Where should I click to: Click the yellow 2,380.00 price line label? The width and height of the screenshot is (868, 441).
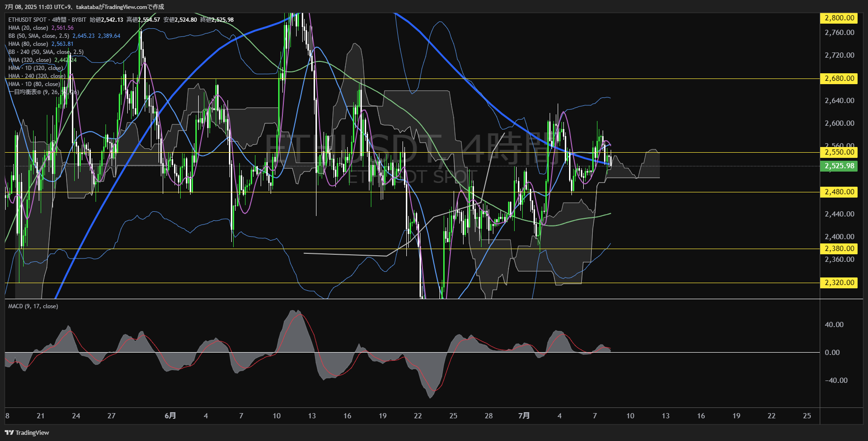click(x=839, y=249)
